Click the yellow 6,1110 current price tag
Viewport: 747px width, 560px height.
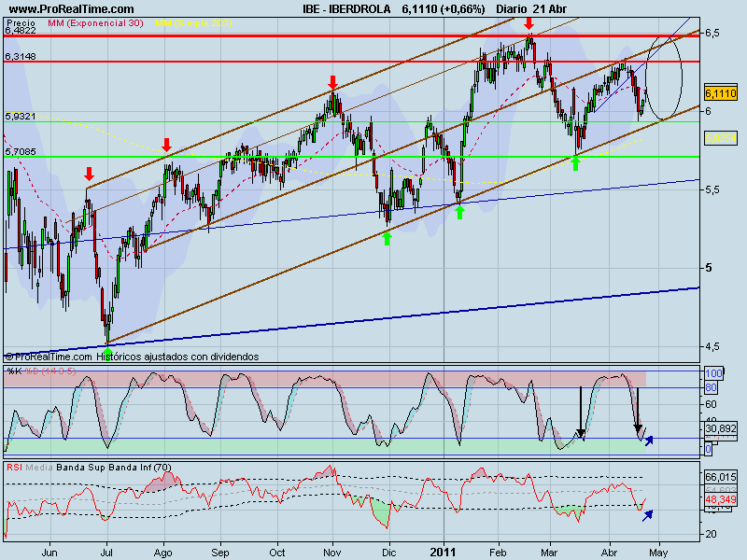coord(721,92)
